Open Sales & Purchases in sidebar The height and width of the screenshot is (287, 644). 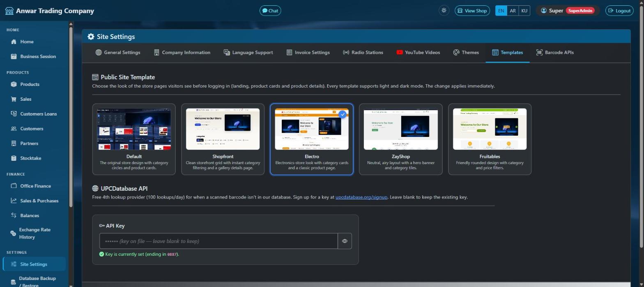pos(34,201)
